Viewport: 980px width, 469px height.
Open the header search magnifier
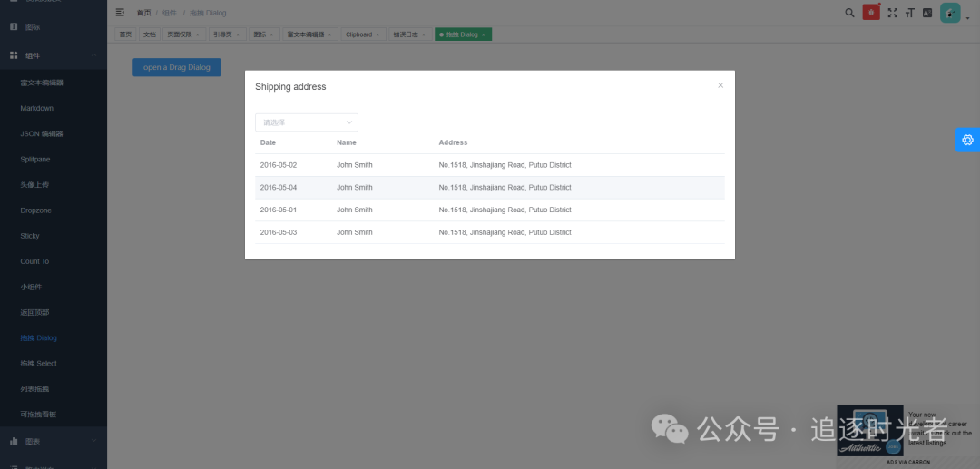tap(849, 13)
